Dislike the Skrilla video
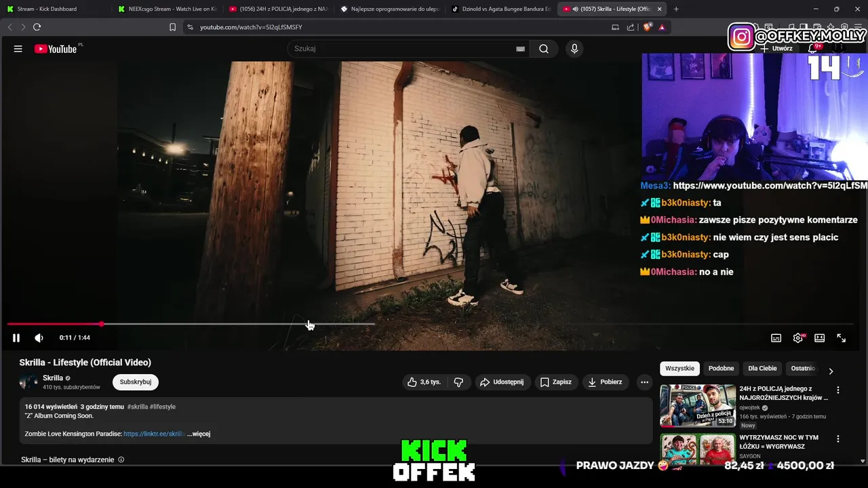The height and width of the screenshot is (488, 868). click(458, 382)
